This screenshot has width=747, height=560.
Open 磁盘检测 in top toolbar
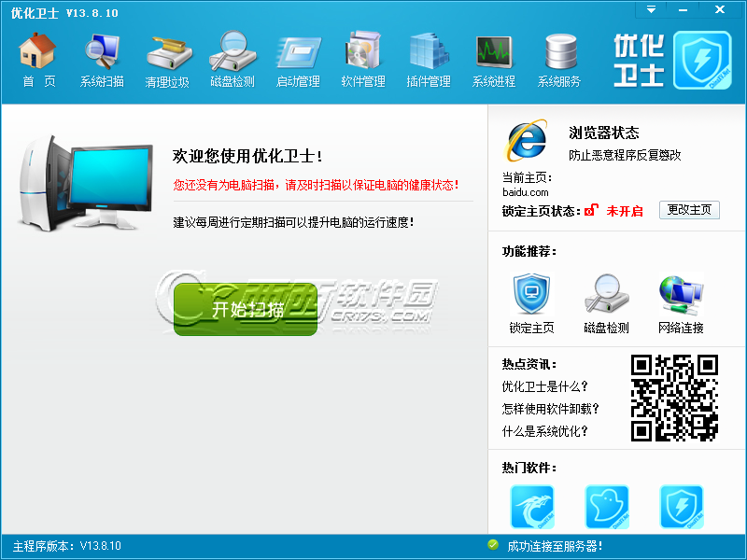233,60
